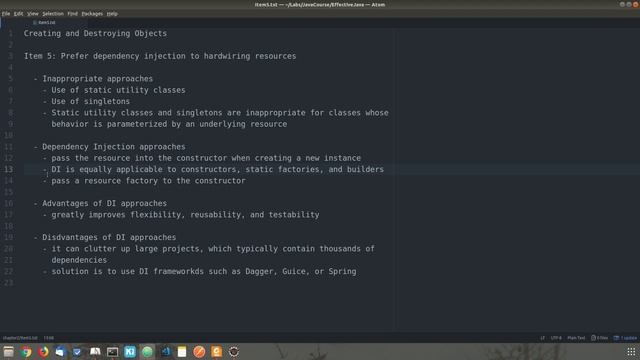Image resolution: width=640 pixels, height=360 pixels.
Task: Click '- Inappropriate approaches' line
Action: (x=93, y=79)
